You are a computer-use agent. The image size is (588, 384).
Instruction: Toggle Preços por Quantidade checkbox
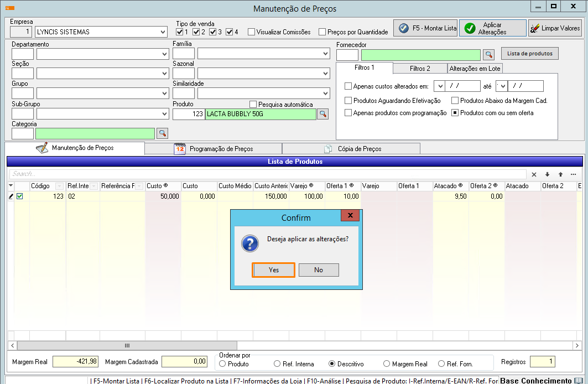pyautogui.click(x=322, y=32)
